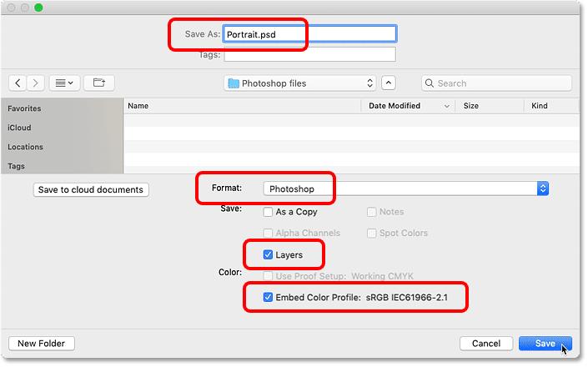Sort by the Kind column header
Screen dimensions: 588x367
(540, 106)
